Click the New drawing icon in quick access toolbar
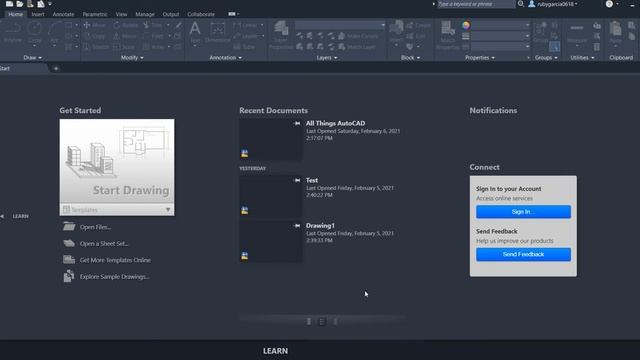Viewport: 640px width, 360px height. (x=9, y=4)
